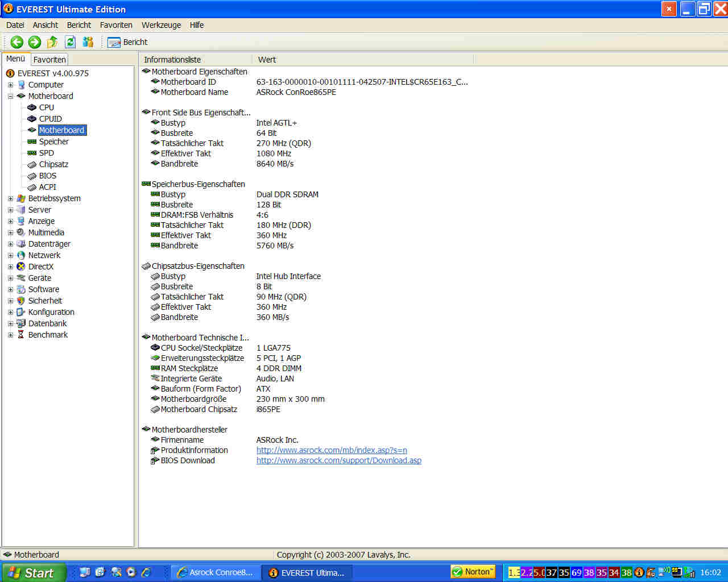The image size is (728, 582).
Task: Expand the Anzeige tree node
Action: [x=10, y=221]
